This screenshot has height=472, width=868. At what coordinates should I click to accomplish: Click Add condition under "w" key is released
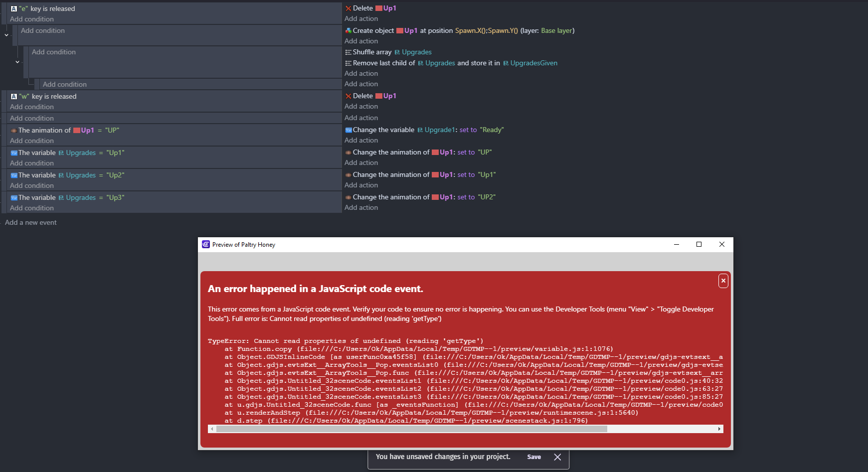pyautogui.click(x=32, y=107)
